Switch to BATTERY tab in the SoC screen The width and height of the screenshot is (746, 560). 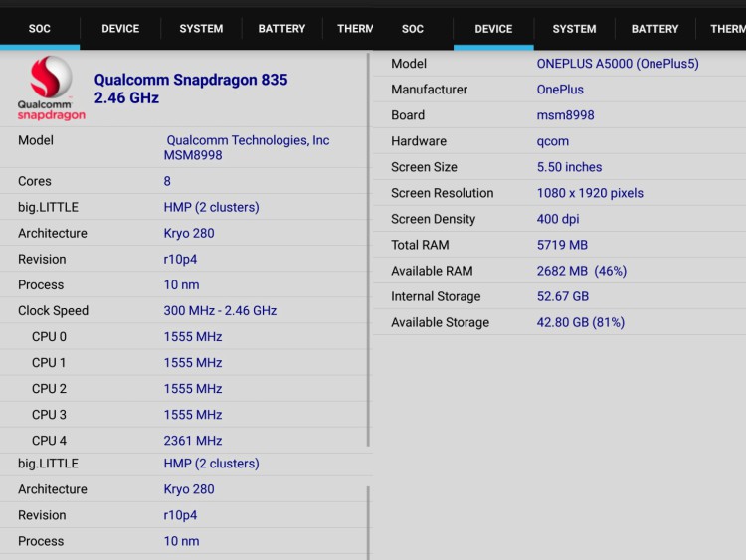281,29
